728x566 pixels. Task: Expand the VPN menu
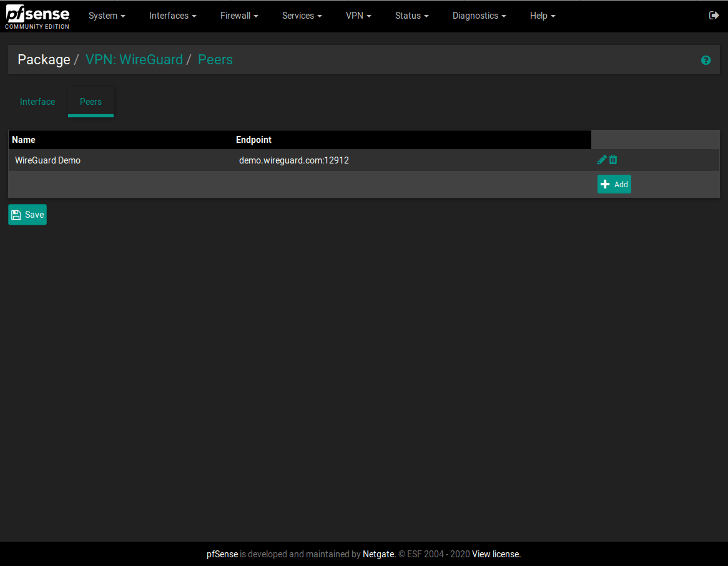(x=358, y=16)
